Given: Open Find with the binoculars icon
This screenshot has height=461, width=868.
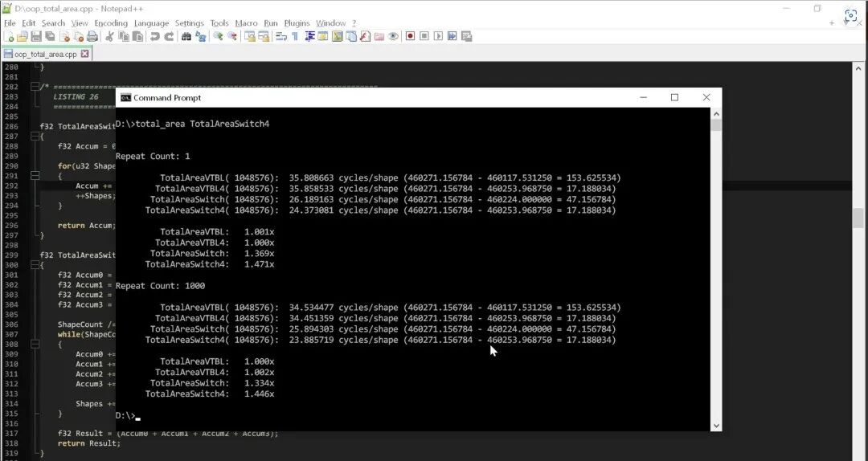Looking at the screenshot, I should click(x=186, y=36).
